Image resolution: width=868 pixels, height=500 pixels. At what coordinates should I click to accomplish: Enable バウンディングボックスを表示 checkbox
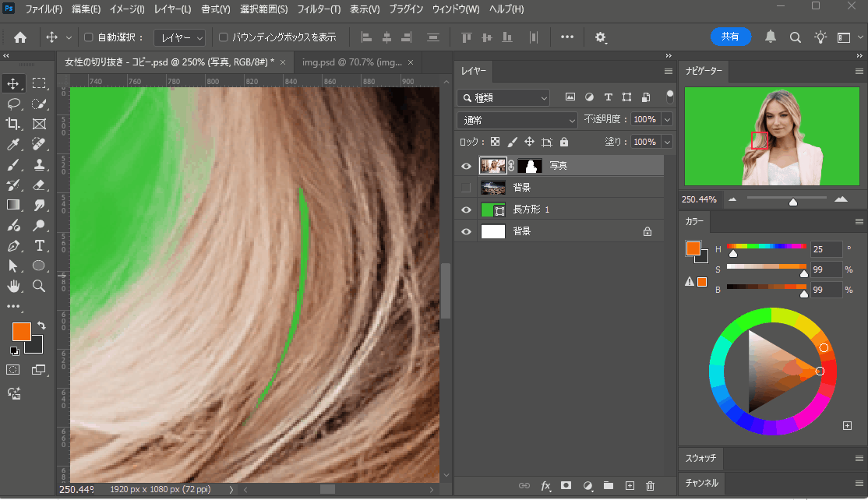[x=224, y=37]
